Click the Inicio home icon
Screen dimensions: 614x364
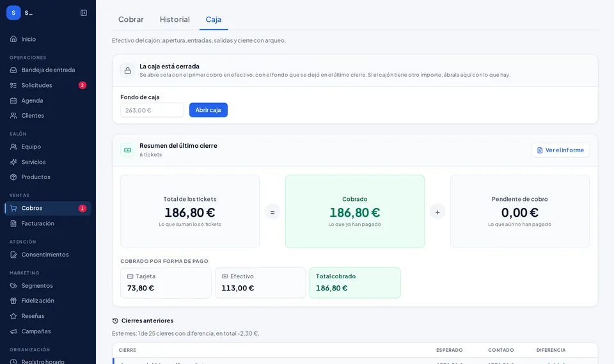[x=13, y=39]
